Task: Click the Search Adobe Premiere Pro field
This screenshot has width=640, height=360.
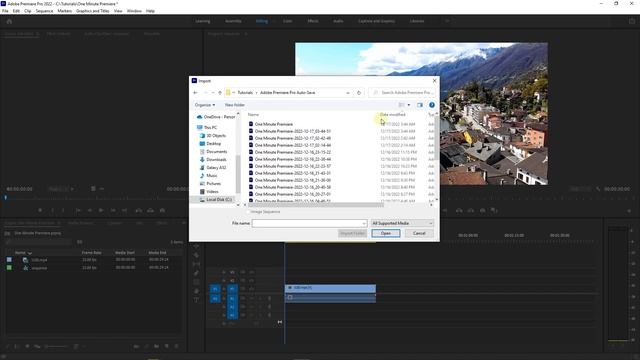Action: point(402,93)
